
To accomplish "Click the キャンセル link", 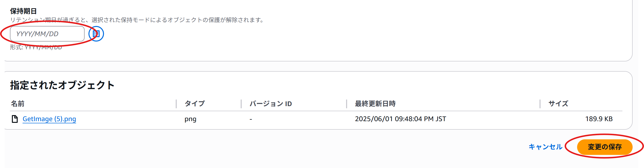I will coord(545,147).
